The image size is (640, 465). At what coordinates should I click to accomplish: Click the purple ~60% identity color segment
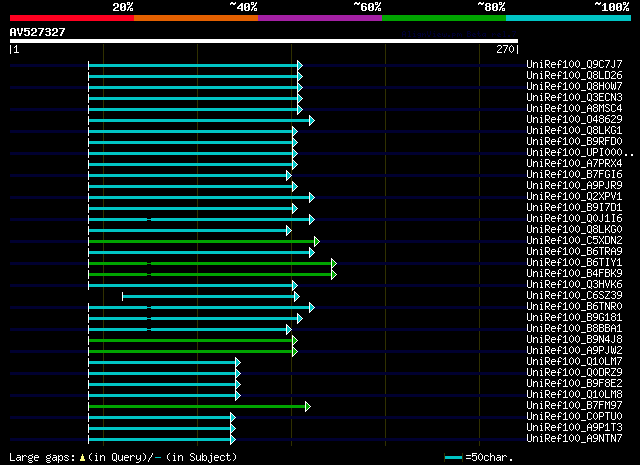(x=320, y=18)
